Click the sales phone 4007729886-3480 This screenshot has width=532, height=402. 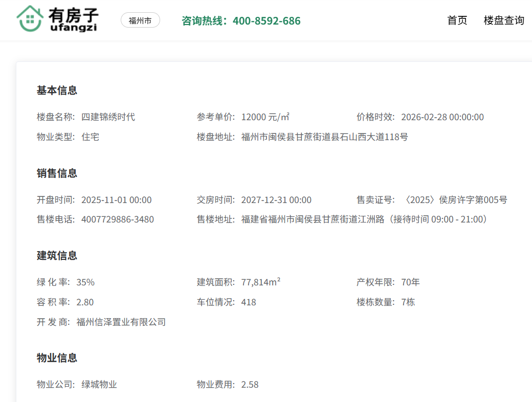click(x=118, y=220)
